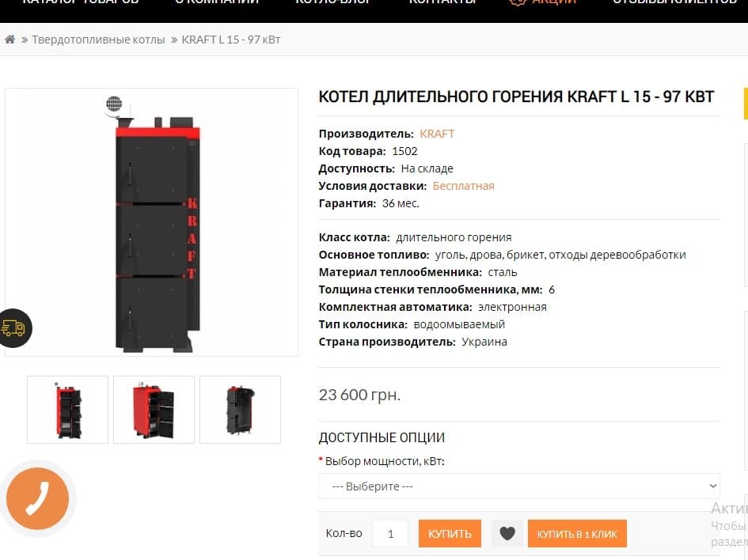748x560 pixels.
Task: Select the second thumbnail with red boiler
Action: click(x=154, y=410)
